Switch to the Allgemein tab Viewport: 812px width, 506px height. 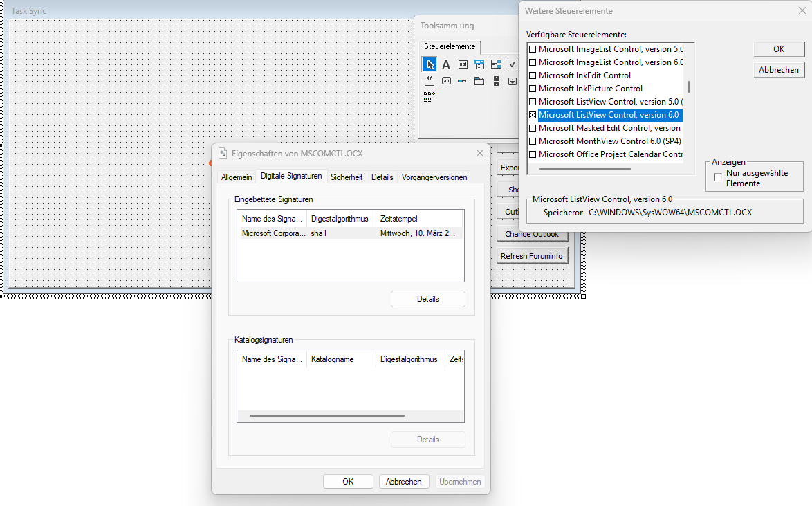click(x=237, y=177)
